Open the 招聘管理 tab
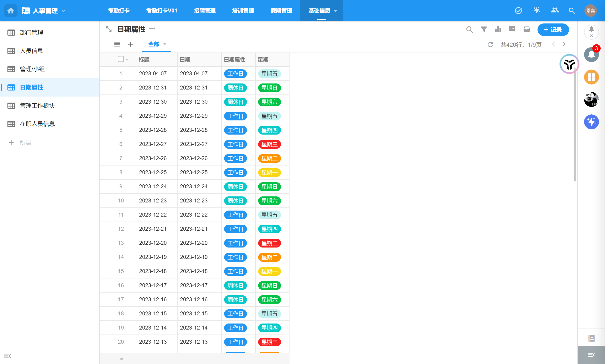Screen dimensions: 605x364 (x=205, y=11)
